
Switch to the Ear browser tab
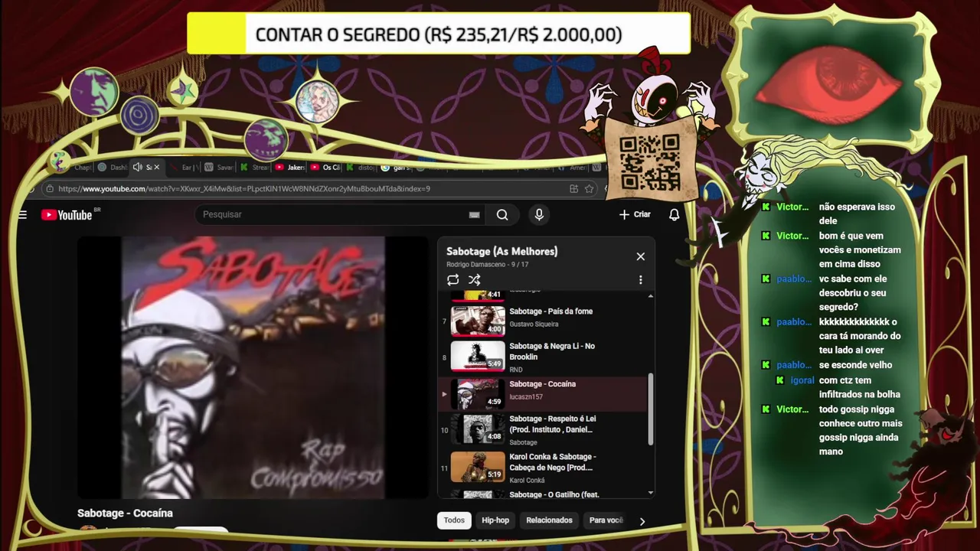pos(182,167)
